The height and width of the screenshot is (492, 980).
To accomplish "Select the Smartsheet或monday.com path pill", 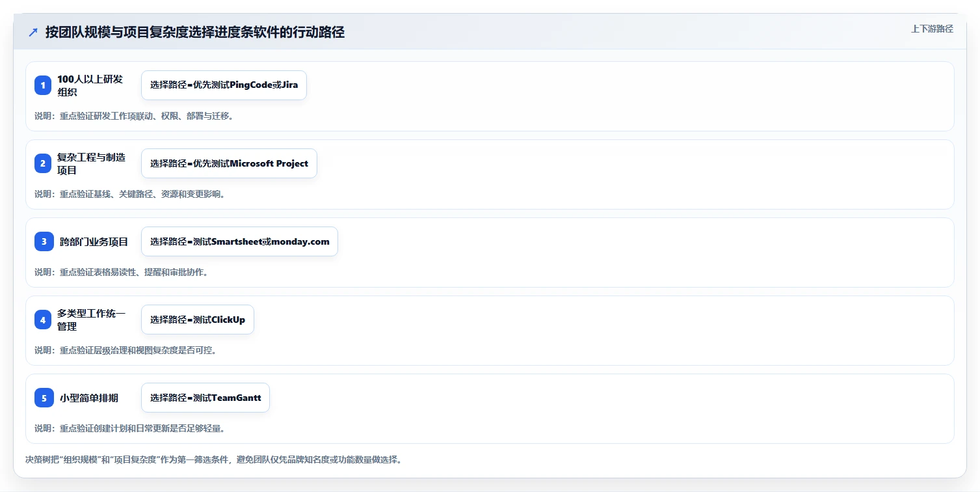I will [x=239, y=241].
